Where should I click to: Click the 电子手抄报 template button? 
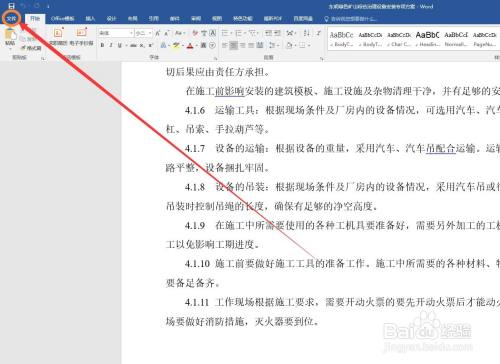(81, 37)
